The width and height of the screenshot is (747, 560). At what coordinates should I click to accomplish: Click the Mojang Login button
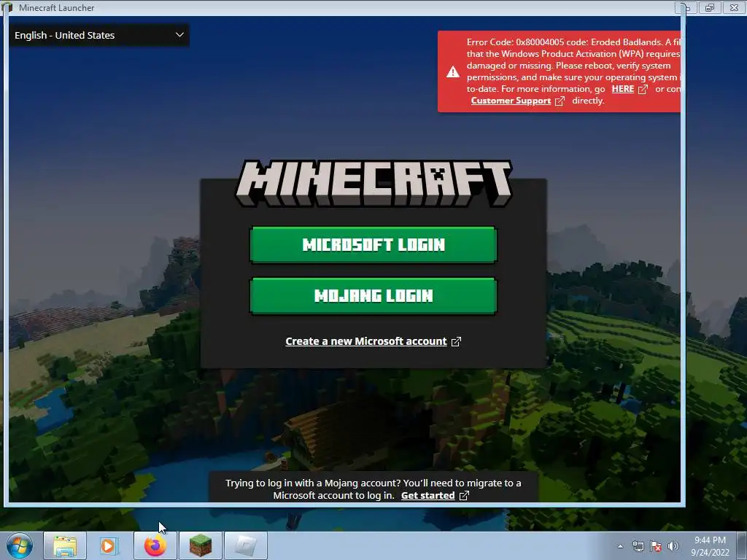click(x=373, y=296)
